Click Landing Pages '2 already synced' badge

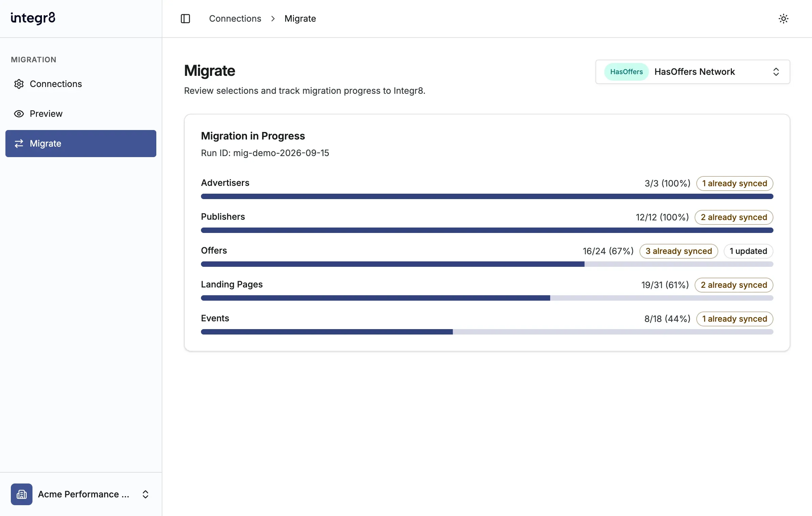734,285
